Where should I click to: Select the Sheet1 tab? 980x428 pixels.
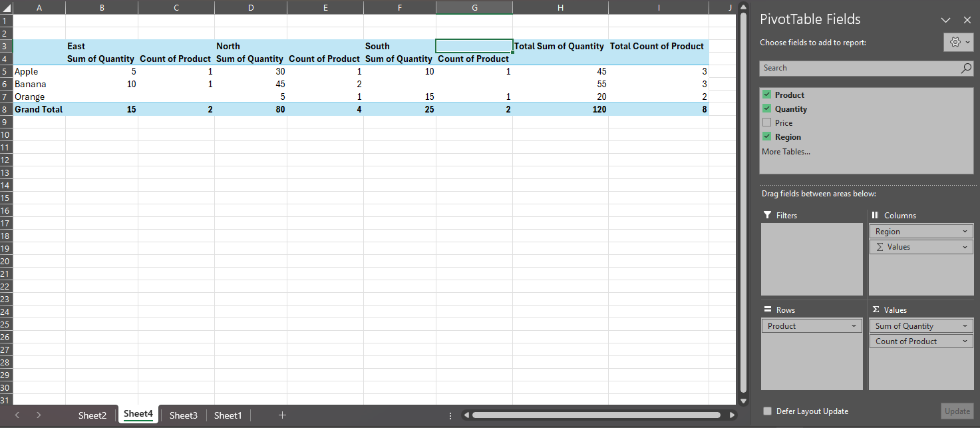[228, 415]
